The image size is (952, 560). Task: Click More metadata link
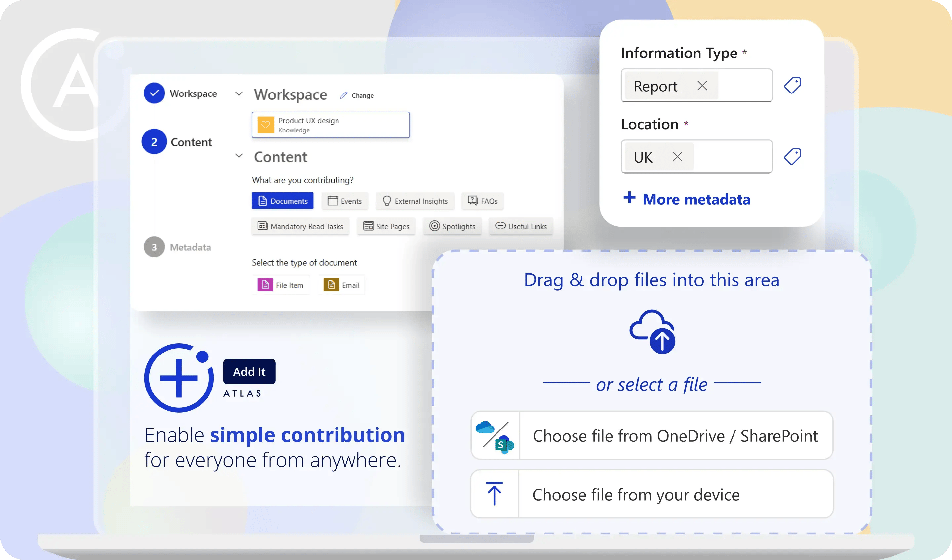coord(696,199)
